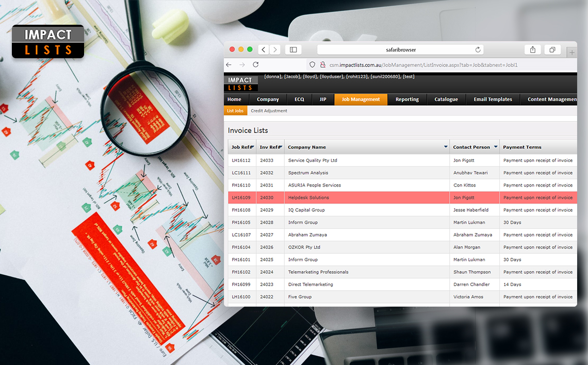The width and height of the screenshot is (588, 365).
Task: Select highlighted Helpdesk Solutions row
Action: [x=402, y=197]
